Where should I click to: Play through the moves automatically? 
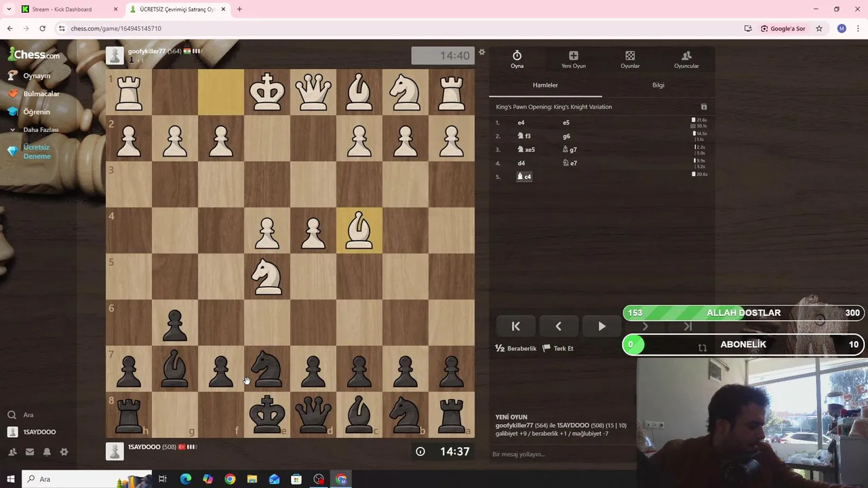click(601, 327)
